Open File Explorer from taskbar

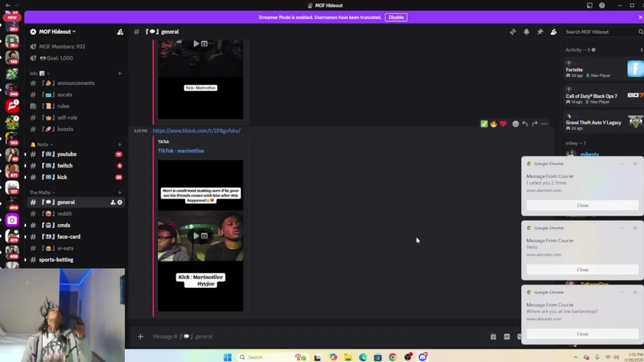tap(348, 357)
